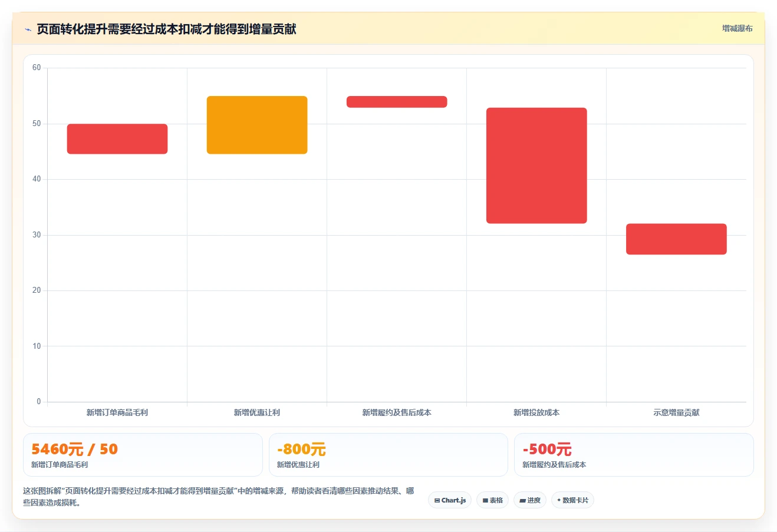
Task: Click the 新增投放成本 axis label
Action: click(536, 412)
